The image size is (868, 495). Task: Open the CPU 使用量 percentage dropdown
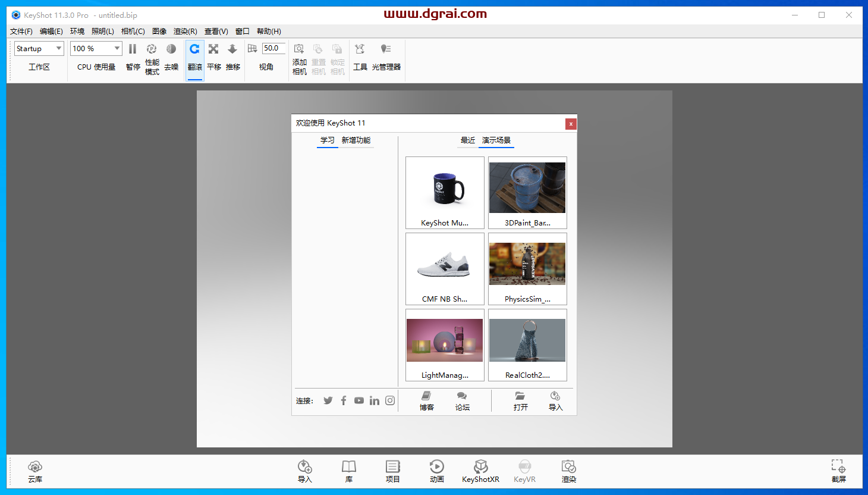(x=96, y=48)
